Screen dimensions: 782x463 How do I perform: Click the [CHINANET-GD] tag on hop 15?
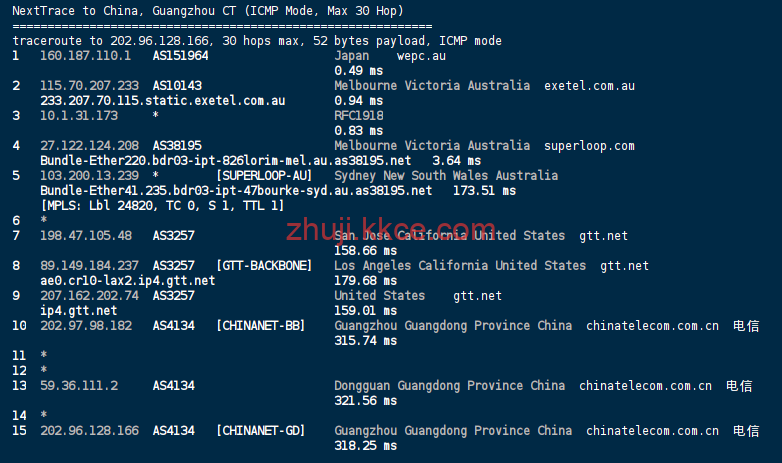[x=261, y=431]
